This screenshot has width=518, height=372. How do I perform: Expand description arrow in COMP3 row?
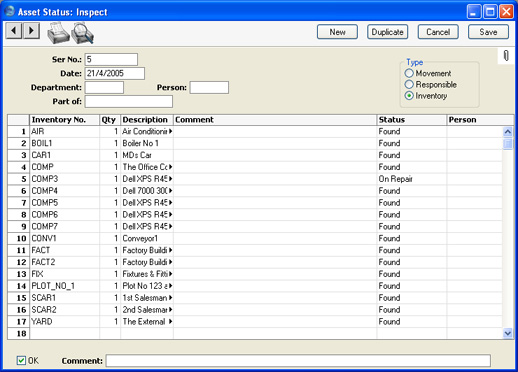point(171,179)
